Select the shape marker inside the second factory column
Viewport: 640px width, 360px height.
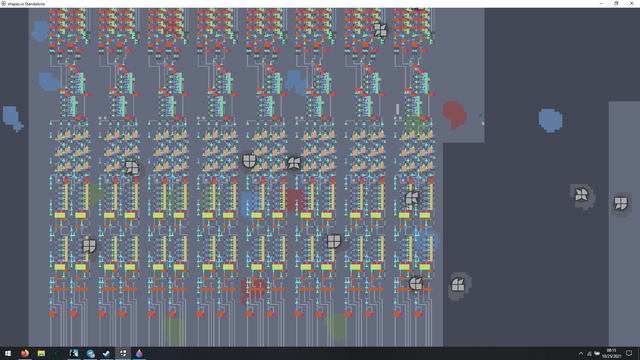tap(131, 168)
